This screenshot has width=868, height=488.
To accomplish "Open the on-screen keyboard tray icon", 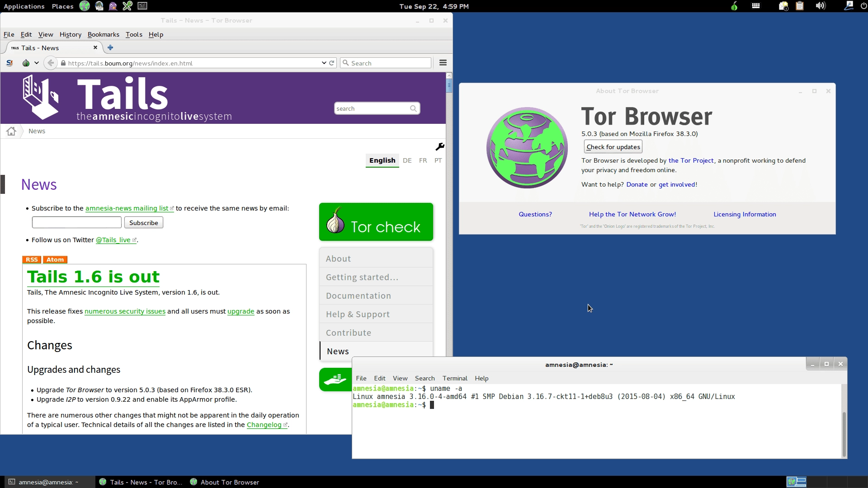I will coord(756,6).
